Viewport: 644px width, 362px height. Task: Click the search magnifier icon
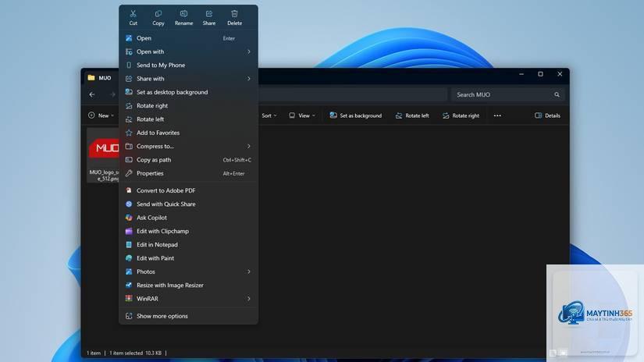557,95
